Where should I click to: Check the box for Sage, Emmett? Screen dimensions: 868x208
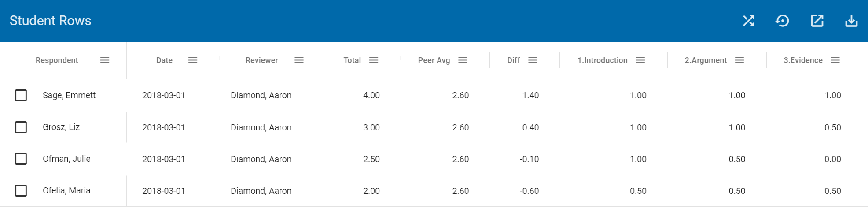tap(21, 95)
